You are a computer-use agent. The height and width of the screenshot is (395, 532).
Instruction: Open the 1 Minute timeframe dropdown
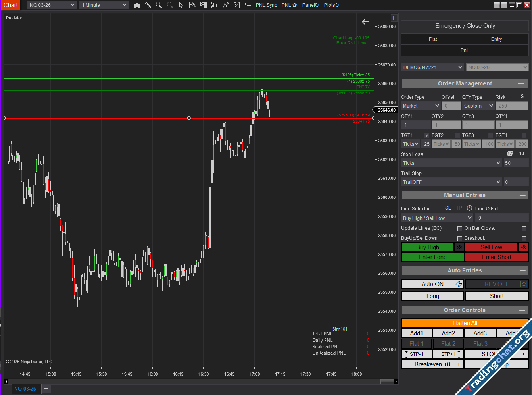pos(104,5)
